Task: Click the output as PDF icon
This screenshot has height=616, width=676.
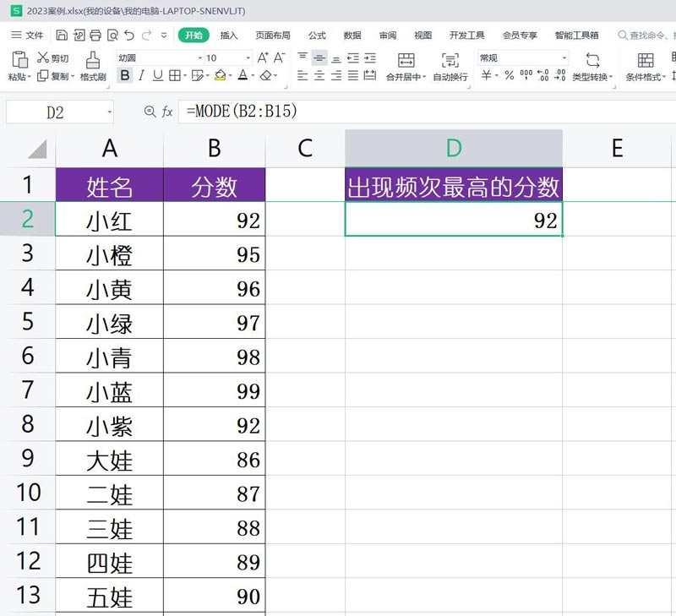Action: [79, 35]
